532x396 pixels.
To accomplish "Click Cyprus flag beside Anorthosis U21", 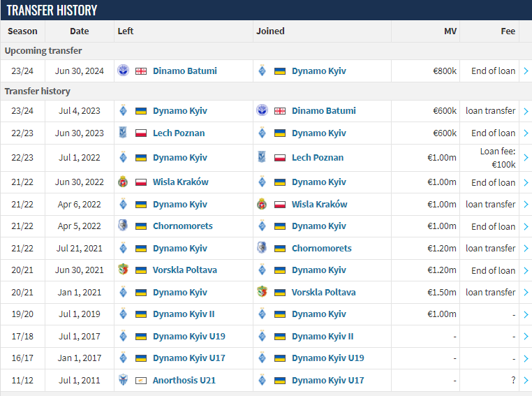I will (x=141, y=381).
